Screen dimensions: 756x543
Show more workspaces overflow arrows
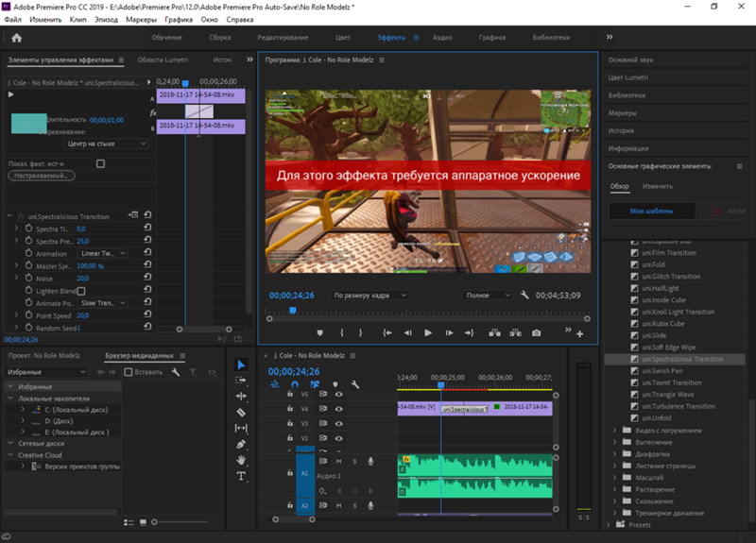(610, 37)
